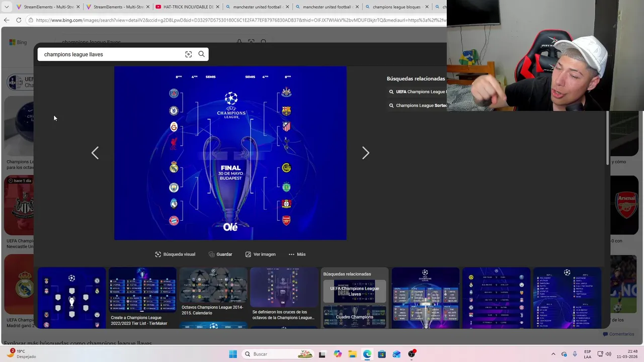Open Cuadro Champions related search

coord(355,317)
